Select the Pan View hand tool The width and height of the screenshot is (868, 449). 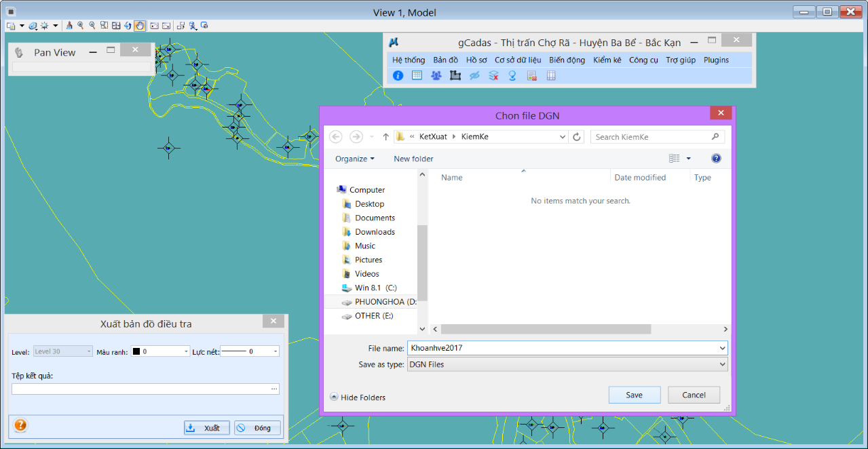pyautogui.click(x=139, y=26)
